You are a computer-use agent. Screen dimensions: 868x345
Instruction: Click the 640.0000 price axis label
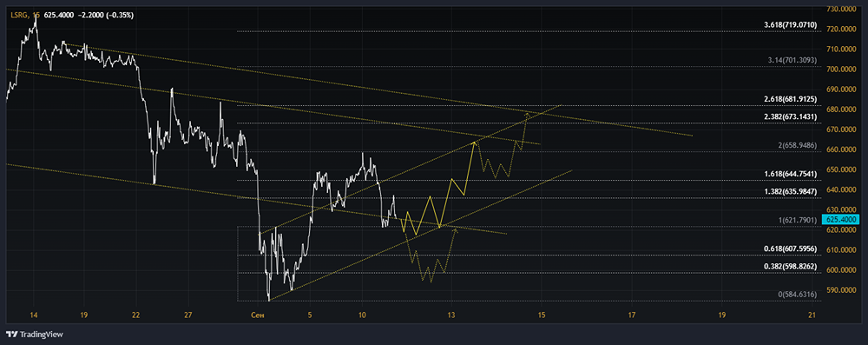pyautogui.click(x=841, y=189)
